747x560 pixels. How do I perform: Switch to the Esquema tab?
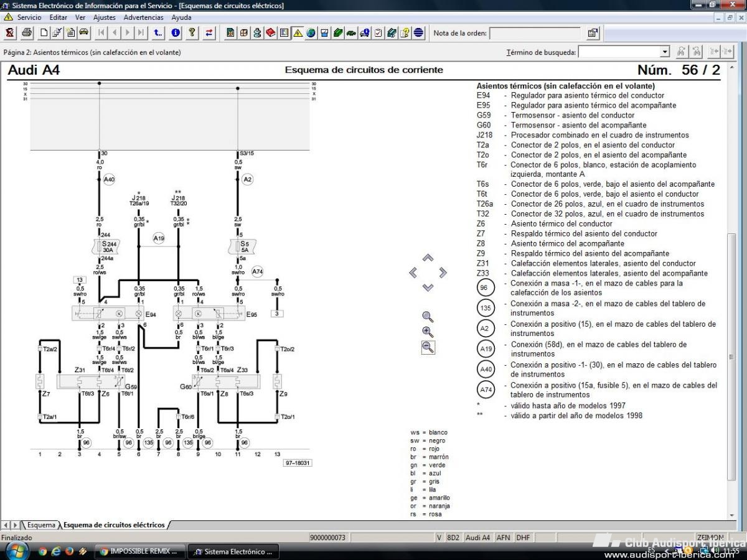click(40, 525)
